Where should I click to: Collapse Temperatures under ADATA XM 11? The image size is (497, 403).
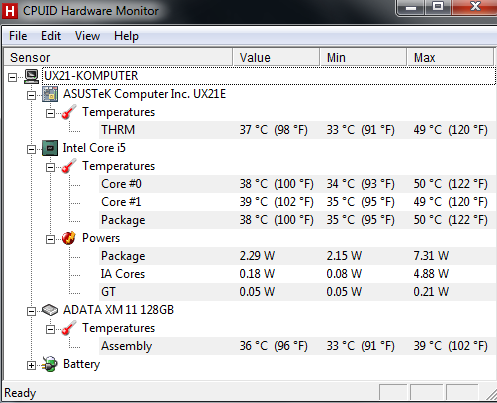coord(50,329)
